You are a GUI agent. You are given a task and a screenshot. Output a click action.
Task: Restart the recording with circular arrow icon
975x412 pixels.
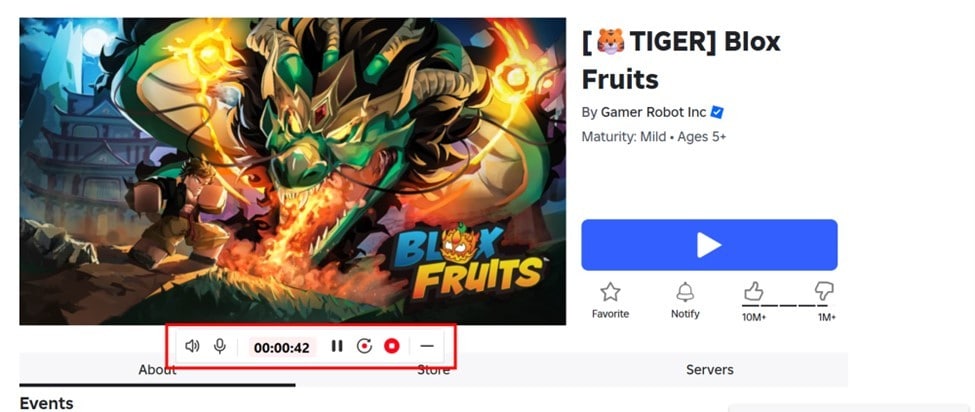(x=364, y=346)
